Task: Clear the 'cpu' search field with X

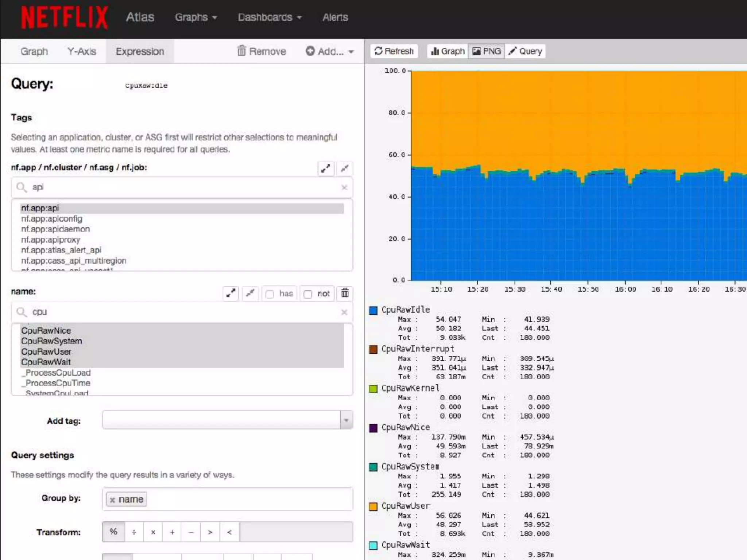Action: point(344,312)
